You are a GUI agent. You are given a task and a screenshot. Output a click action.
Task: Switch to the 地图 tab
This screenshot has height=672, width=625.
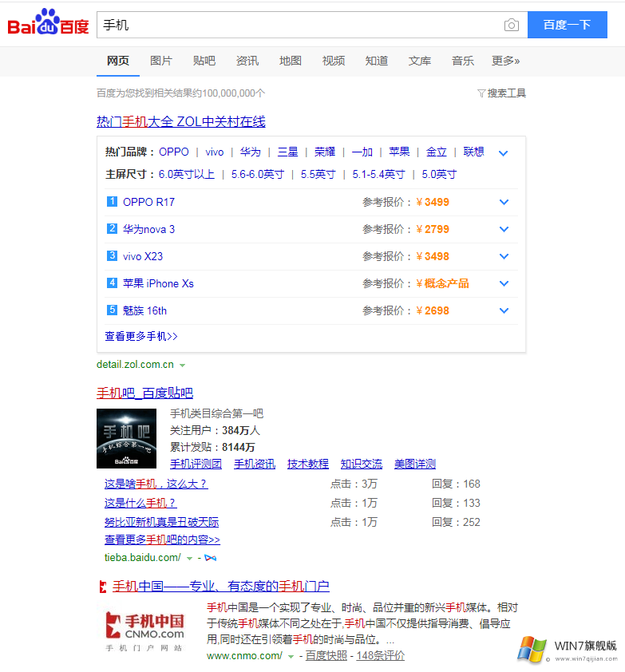[291, 61]
